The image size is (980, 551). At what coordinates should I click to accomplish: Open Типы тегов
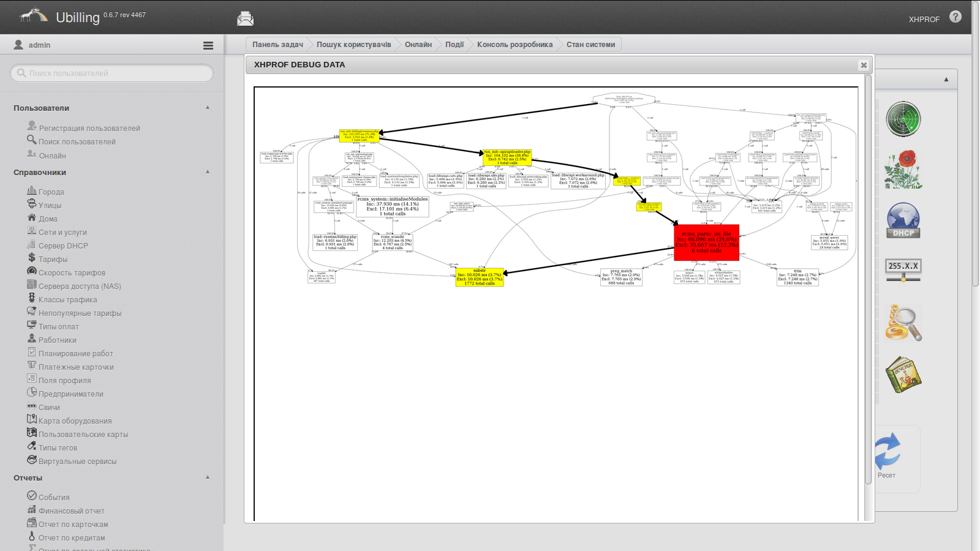pyautogui.click(x=58, y=448)
